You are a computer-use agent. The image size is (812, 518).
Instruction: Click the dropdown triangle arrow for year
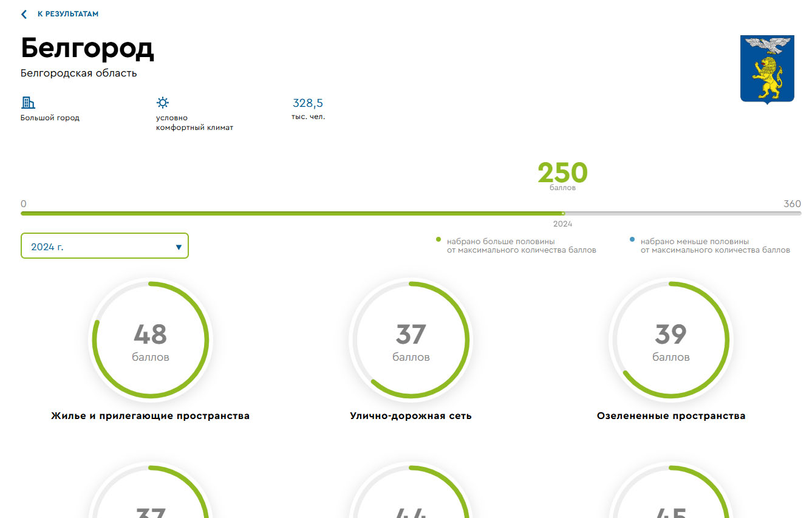pos(179,247)
